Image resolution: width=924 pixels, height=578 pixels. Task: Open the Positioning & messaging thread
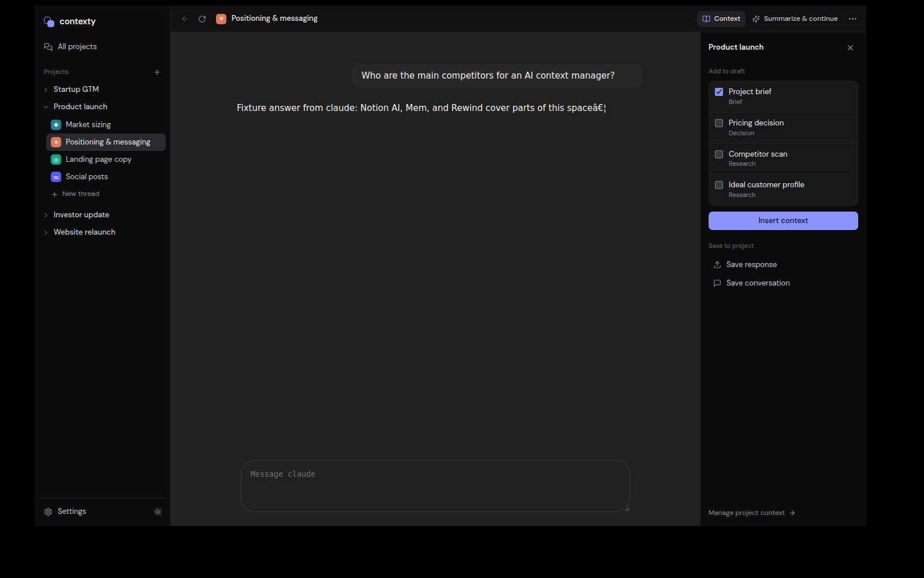click(106, 142)
